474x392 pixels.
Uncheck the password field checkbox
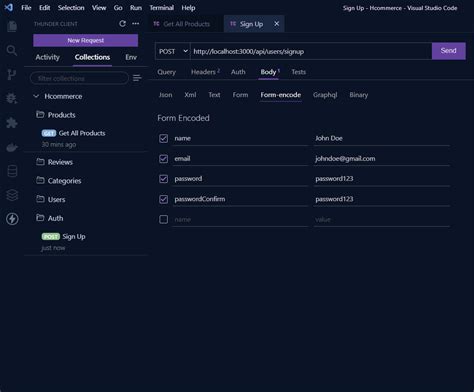[x=163, y=179]
